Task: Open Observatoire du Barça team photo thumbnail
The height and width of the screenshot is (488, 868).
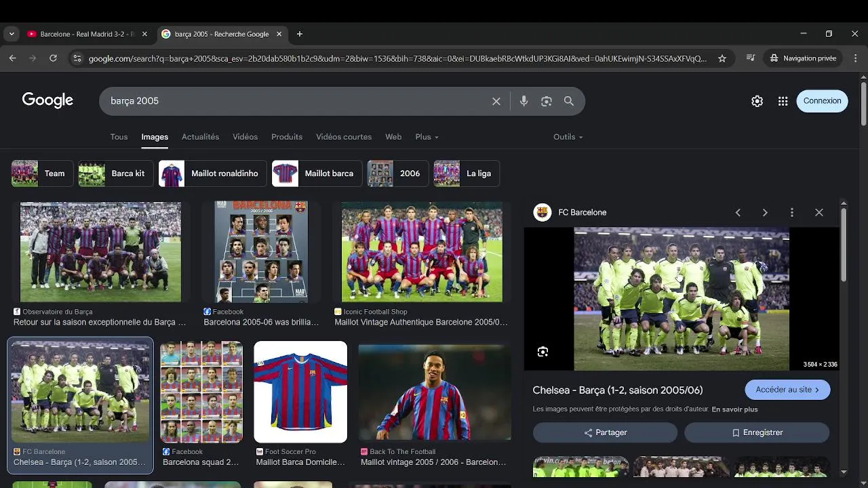Action: point(100,252)
